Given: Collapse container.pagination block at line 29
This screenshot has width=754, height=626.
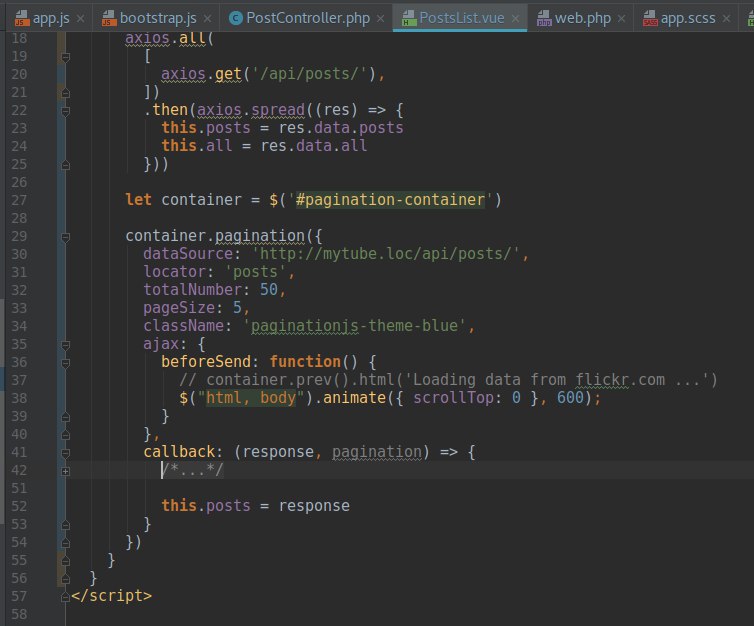Looking at the screenshot, I should pos(66,237).
